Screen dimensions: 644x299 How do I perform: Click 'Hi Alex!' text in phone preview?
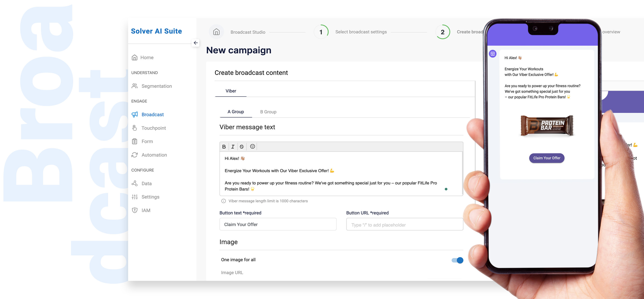510,58
